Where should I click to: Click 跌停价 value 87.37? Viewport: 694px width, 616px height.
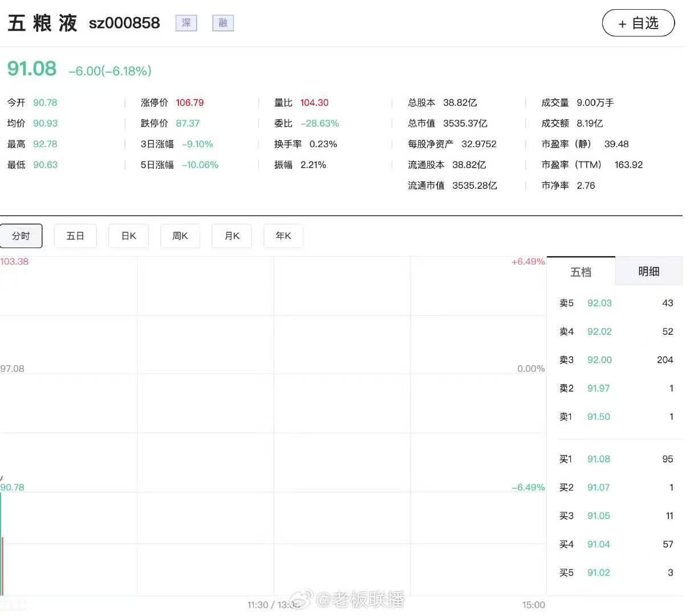pos(188,123)
